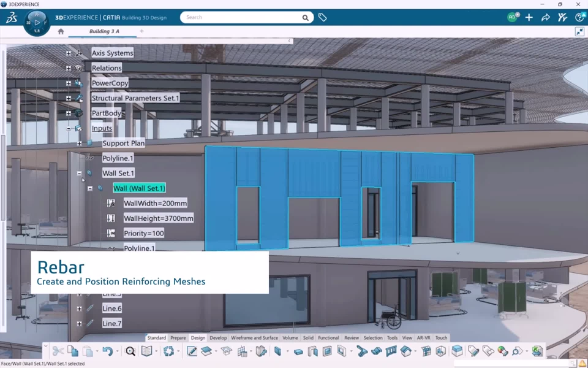Click the Space room-box icon
588x368 pixels.
(x=440, y=351)
